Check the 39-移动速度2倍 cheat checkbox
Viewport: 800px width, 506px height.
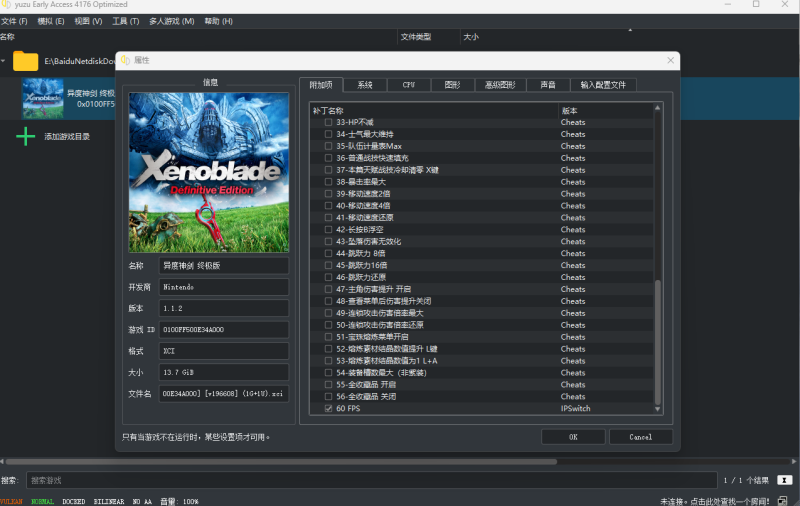(x=328, y=194)
